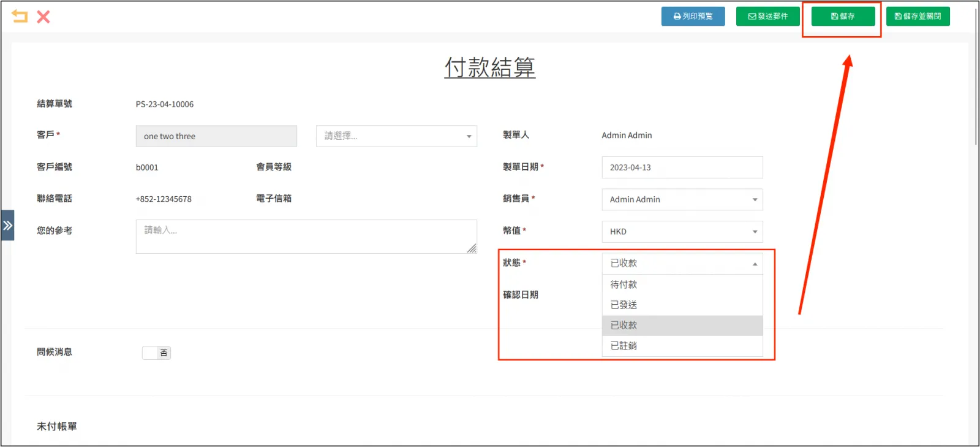The height and width of the screenshot is (447, 980).
Task: Click the 製單日期 date field
Action: [x=682, y=167]
